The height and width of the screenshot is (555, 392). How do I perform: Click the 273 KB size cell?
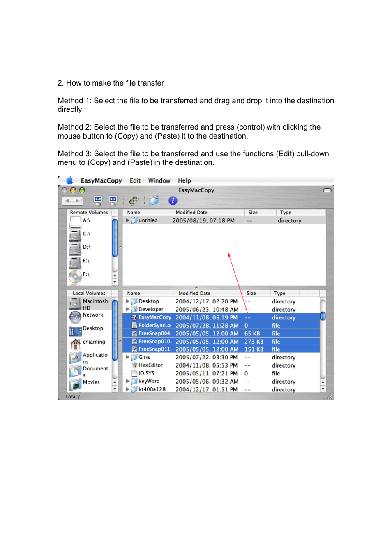[254, 342]
